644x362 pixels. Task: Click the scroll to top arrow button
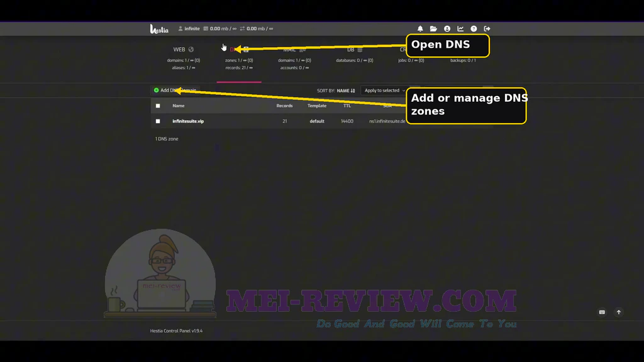click(x=619, y=312)
